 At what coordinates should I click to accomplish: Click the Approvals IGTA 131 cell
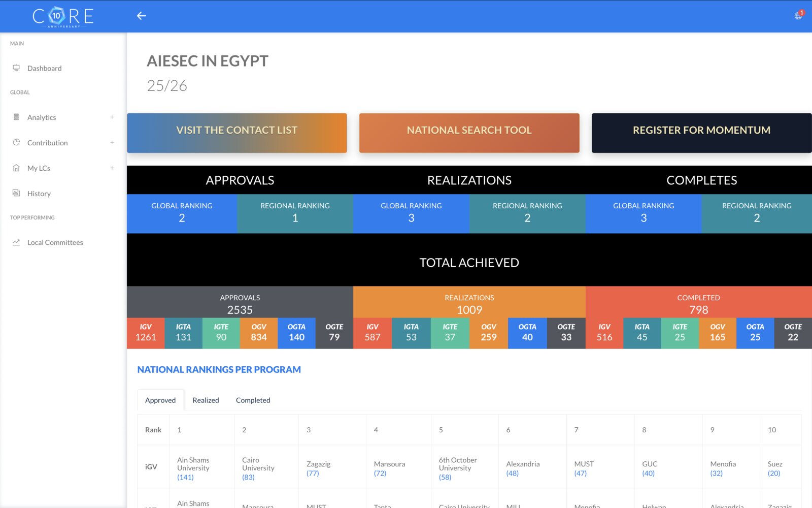click(183, 333)
